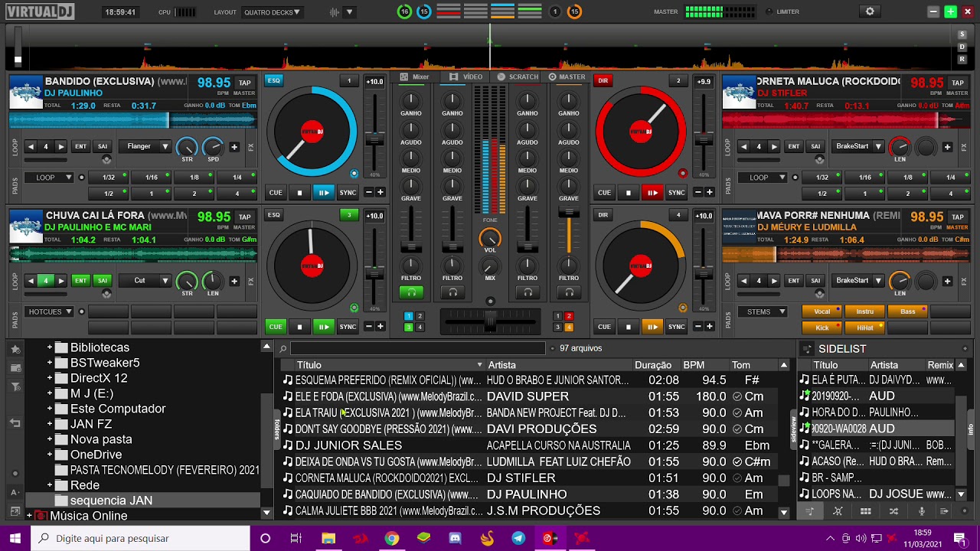Image resolution: width=980 pixels, height=551 pixels.
Task: Toggle play/pause on deck 2 (red)
Action: pos(652,193)
